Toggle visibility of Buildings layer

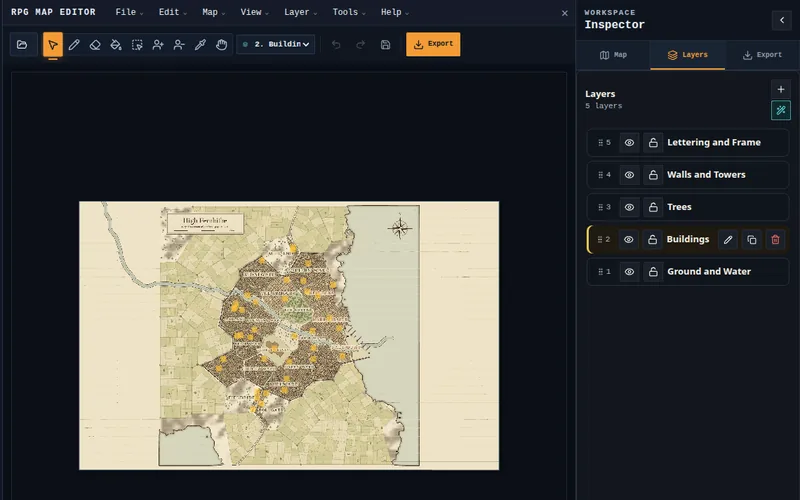(x=629, y=239)
